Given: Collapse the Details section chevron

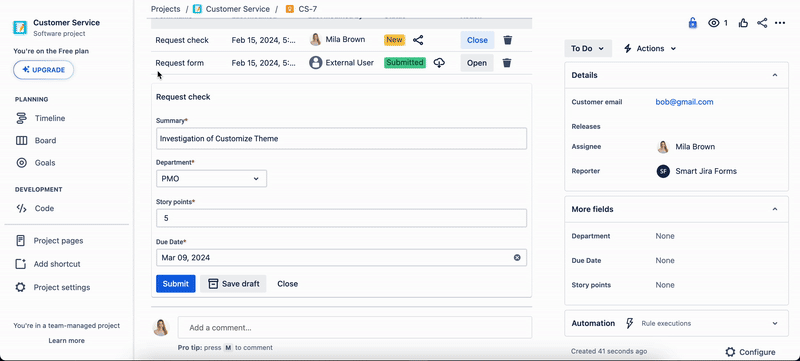Looking at the screenshot, I should [x=774, y=75].
